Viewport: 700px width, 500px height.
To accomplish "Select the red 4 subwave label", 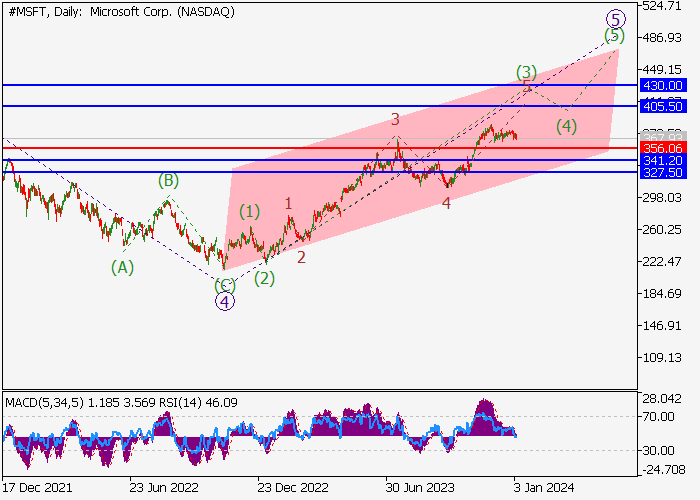I will pos(446,204).
